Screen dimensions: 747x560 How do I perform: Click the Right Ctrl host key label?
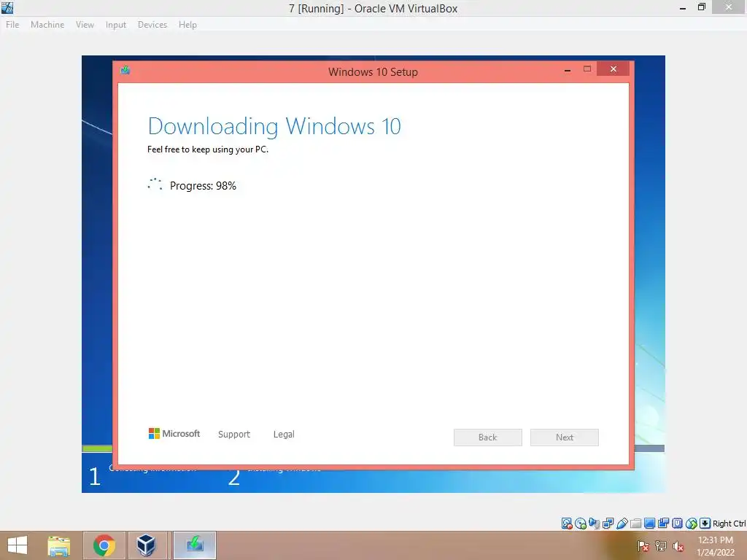point(729,524)
